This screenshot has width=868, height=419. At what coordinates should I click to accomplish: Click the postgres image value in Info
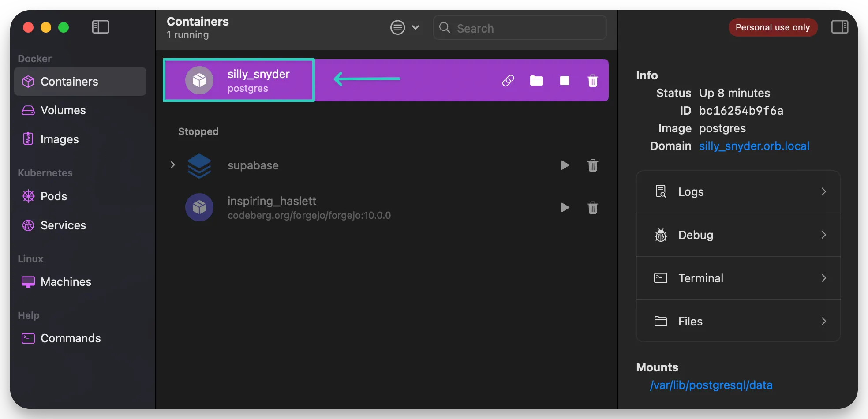tap(722, 128)
